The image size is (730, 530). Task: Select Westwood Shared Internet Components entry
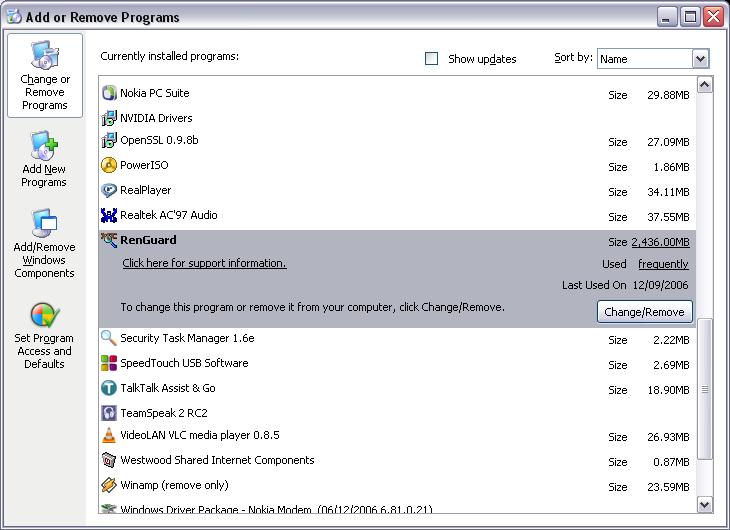(217, 461)
